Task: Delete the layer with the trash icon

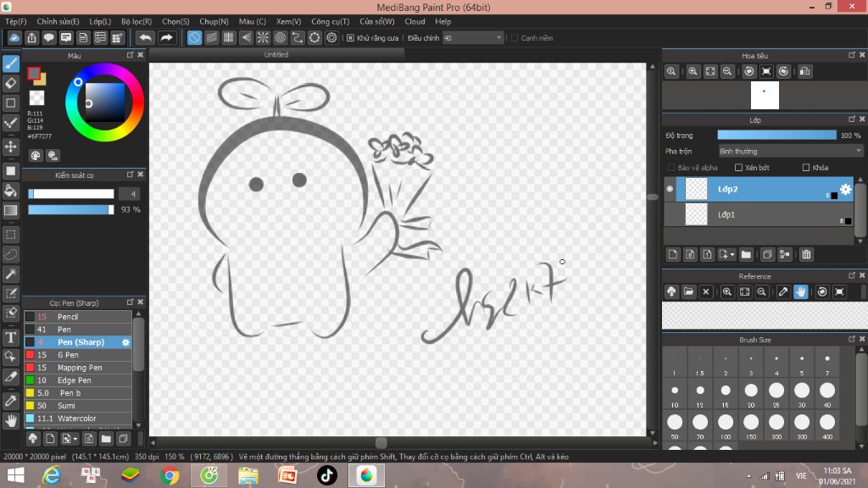Action: click(x=806, y=254)
